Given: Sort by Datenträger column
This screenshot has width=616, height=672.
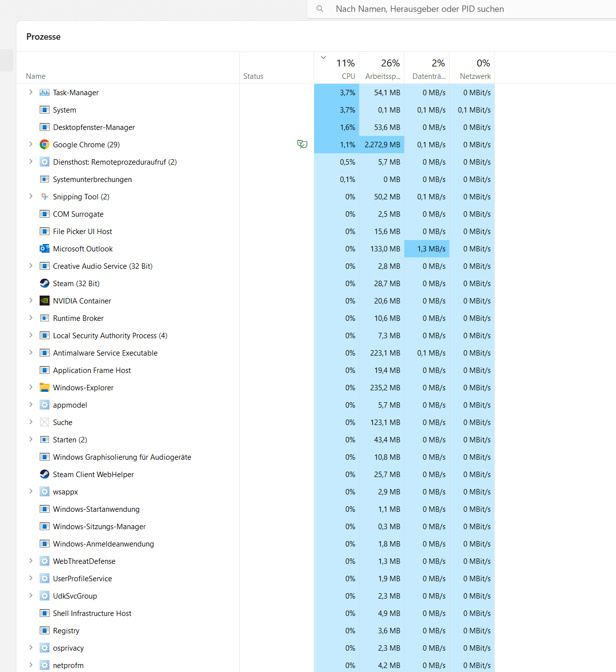Looking at the screenshot, I should [427, 68].
